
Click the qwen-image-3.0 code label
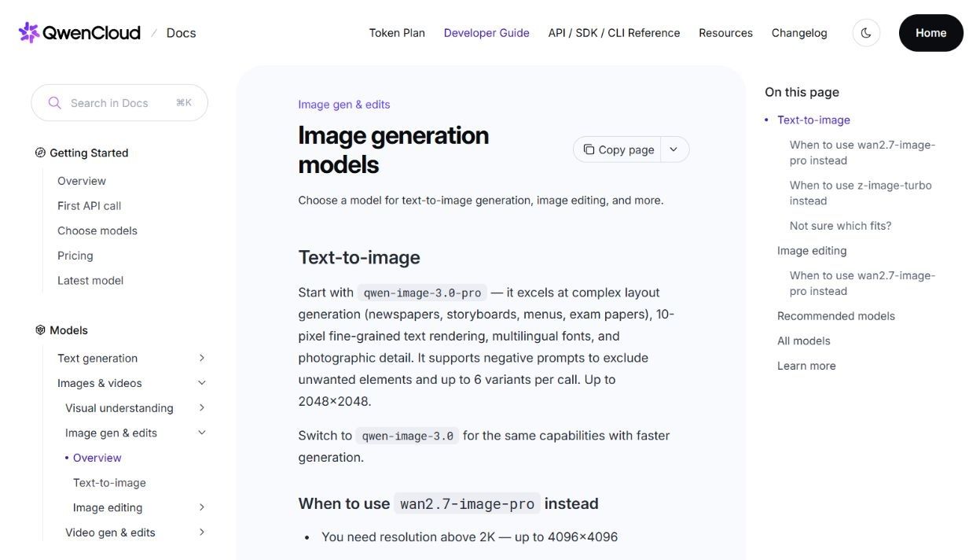[x=407, y=436]
